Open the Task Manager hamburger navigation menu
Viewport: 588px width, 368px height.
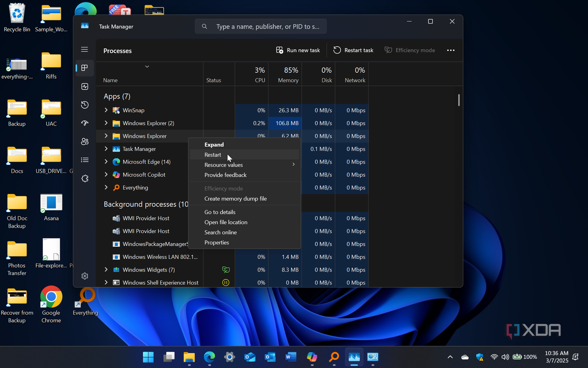click(84, 50)
